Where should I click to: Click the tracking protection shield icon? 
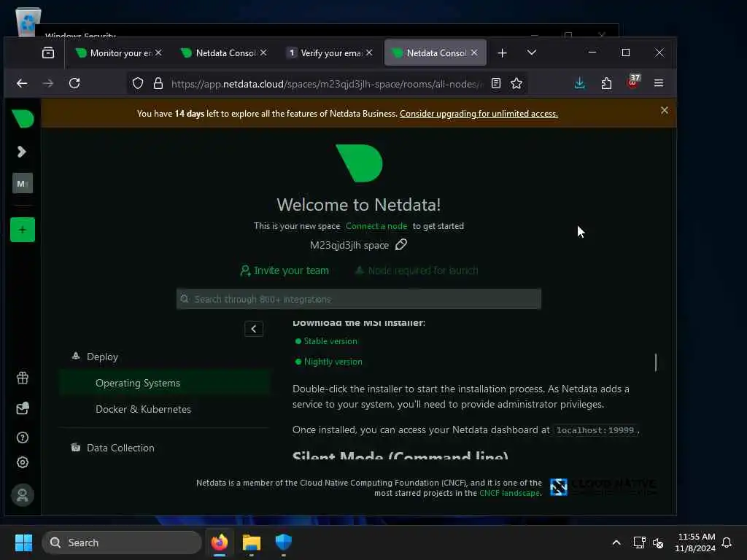pos(138,84)
